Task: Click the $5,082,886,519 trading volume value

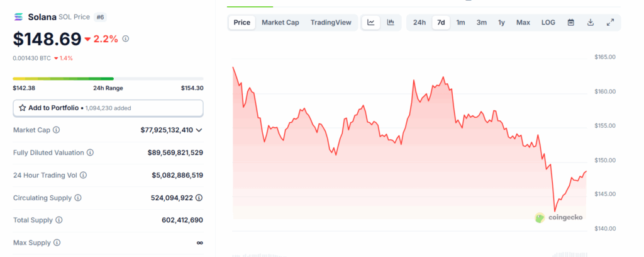Action: pyautogui.click(x=177, y=175)
